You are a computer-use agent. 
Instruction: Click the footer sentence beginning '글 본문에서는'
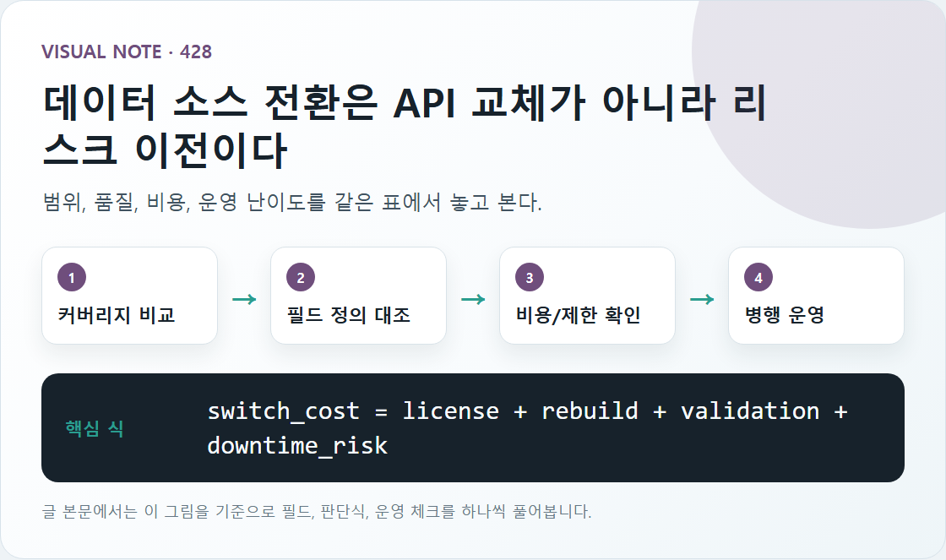click(x=316, y=511)
